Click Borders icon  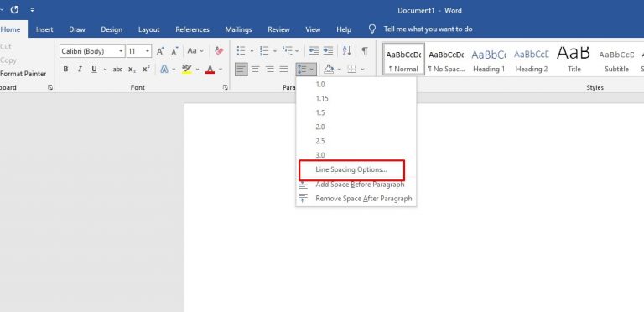click(x=351, y=70)
